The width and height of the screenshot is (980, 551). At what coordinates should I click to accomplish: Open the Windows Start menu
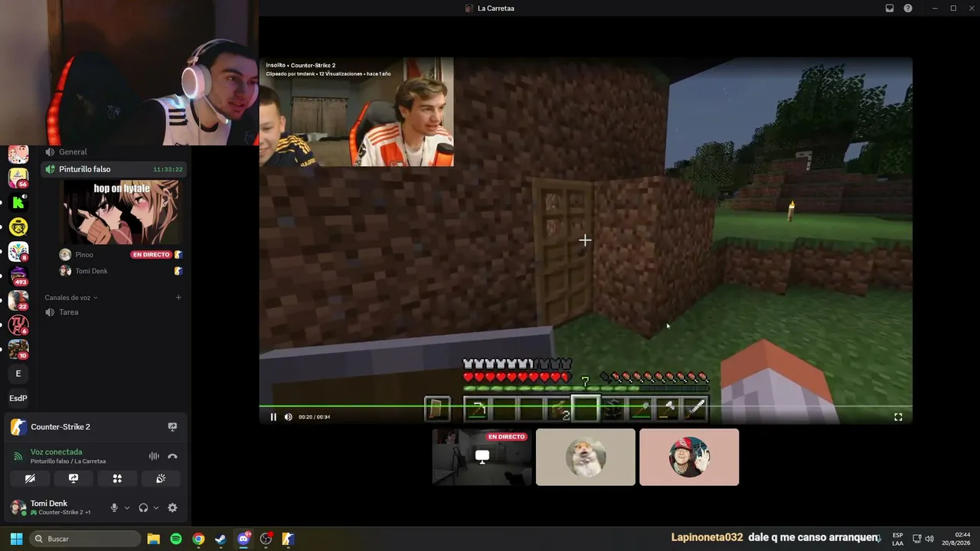tap(16, 539)
